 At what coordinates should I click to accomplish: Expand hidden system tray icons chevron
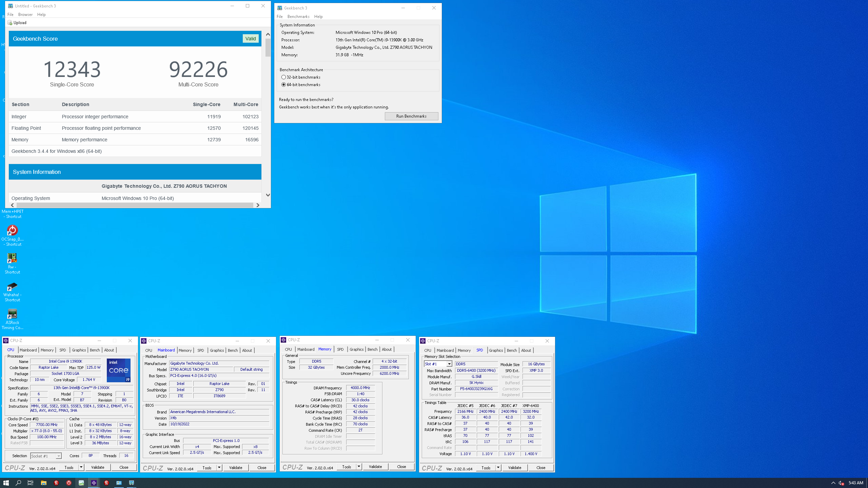tap(833, 483)
